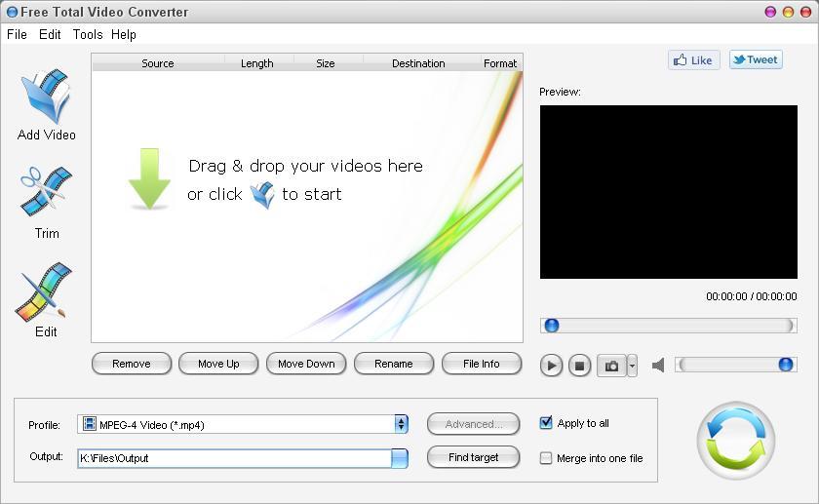The height and width of the screenshot is (504, 819).
Task: Close window with the red button
Action: pyautogui.click(x=805, y=12)
